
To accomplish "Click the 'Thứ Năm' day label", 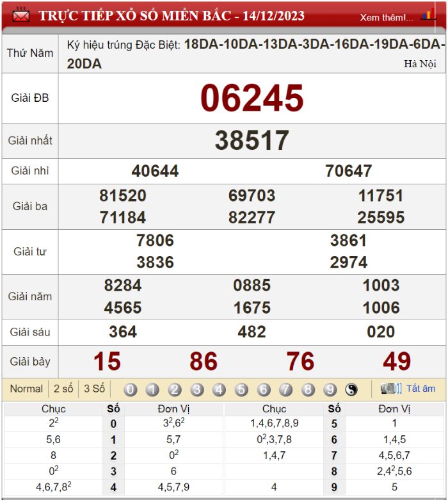I will coord(30,53).
